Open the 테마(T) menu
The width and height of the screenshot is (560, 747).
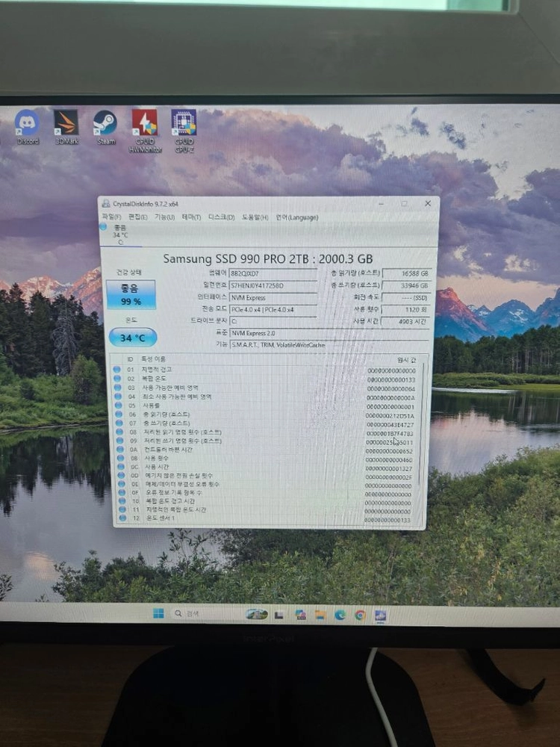(x=191, y=217)
